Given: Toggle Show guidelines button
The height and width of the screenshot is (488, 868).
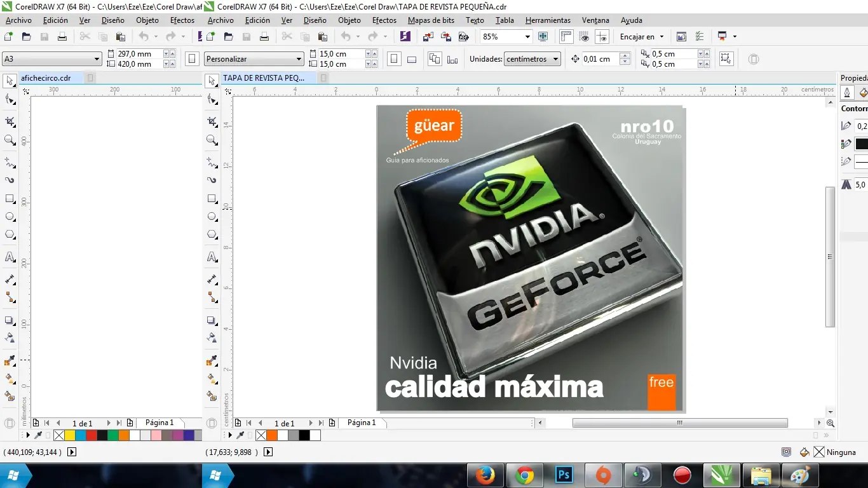Looking at the screenshot, I should click(602, 37).
